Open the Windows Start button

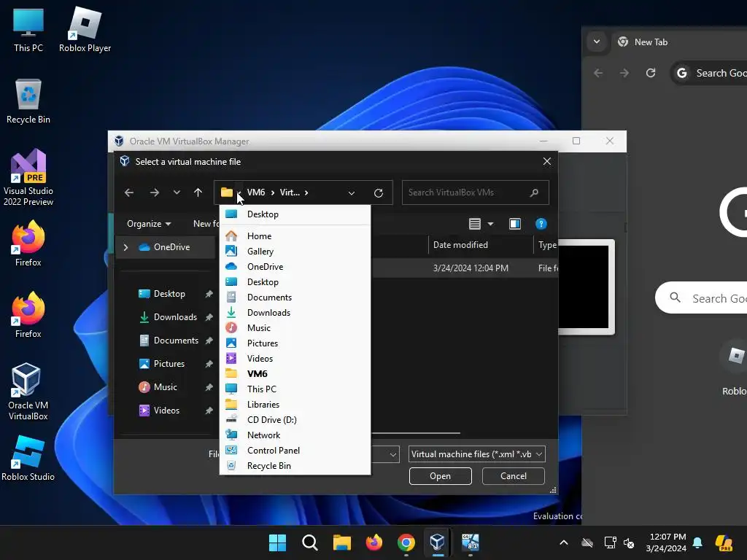pyautogui.click(x=277, y=542)
